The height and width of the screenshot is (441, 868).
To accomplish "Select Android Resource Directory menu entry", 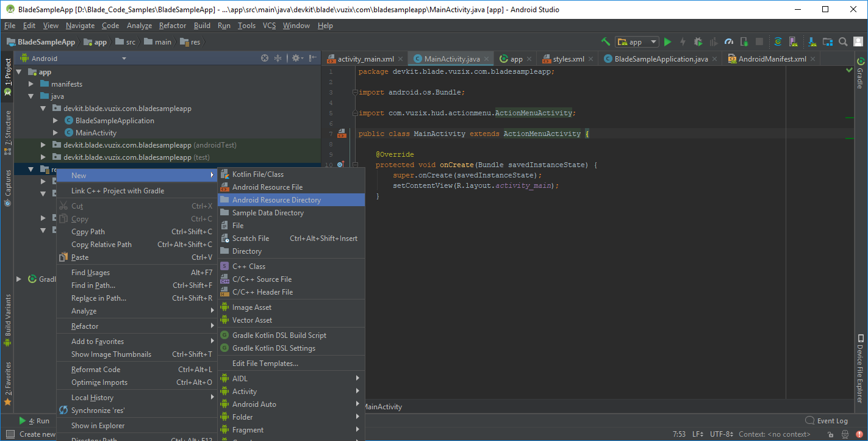I will [x=291, y=200].
